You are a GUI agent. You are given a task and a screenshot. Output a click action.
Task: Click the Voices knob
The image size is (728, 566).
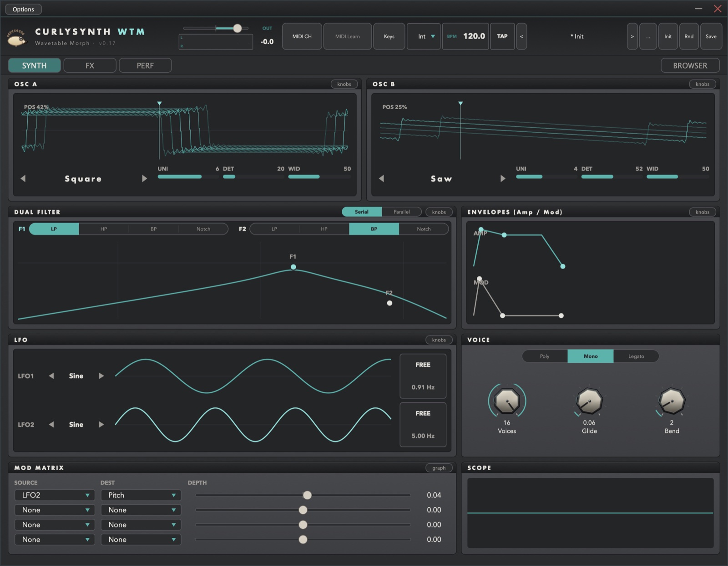507,401
